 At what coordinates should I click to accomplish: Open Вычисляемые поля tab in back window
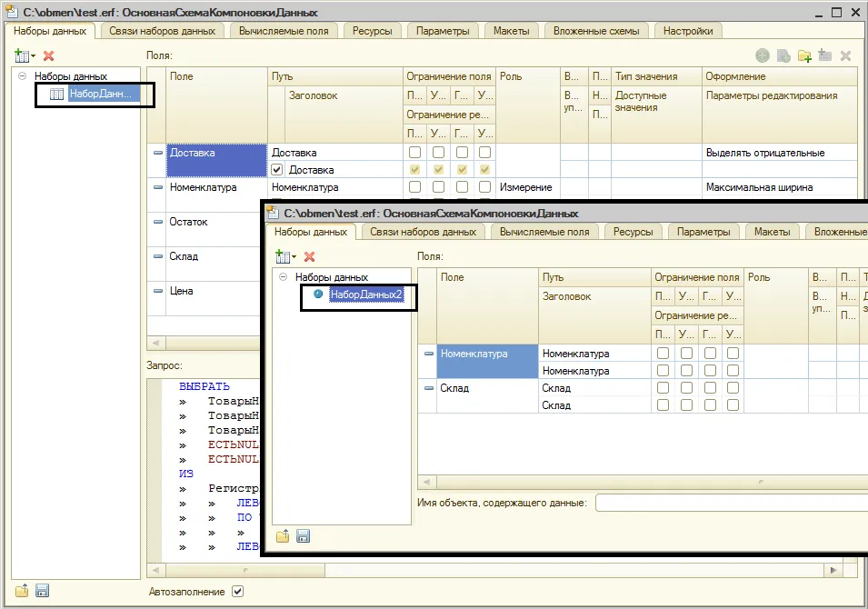point(284,31)
